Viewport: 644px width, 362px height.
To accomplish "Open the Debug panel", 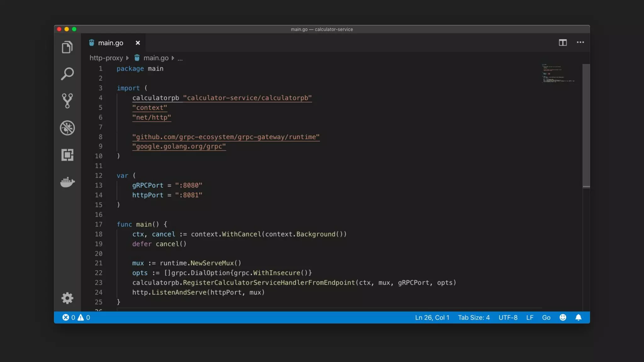I will (67, 128).
